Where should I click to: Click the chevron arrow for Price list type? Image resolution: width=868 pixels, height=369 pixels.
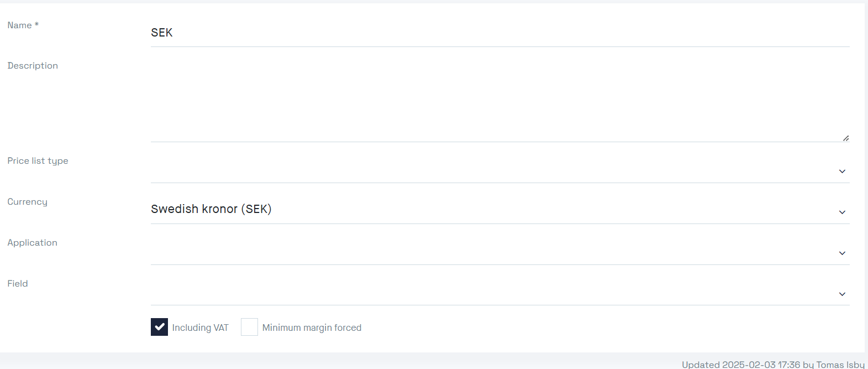(842, 171)
